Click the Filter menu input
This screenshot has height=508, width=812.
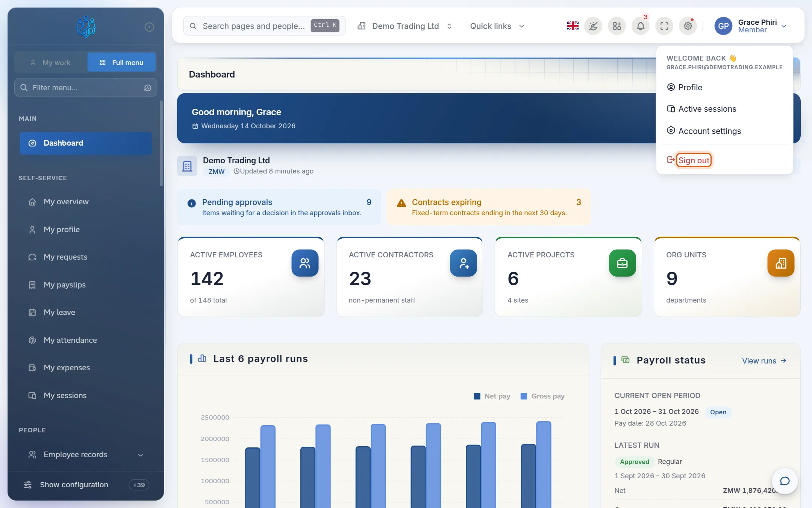click(86, 88)
